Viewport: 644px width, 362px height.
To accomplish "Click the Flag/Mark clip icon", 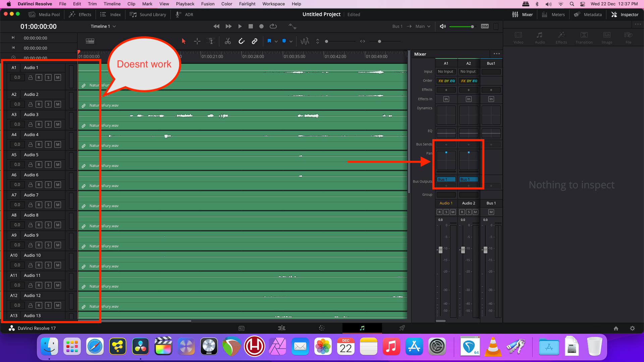I will 269,41.
